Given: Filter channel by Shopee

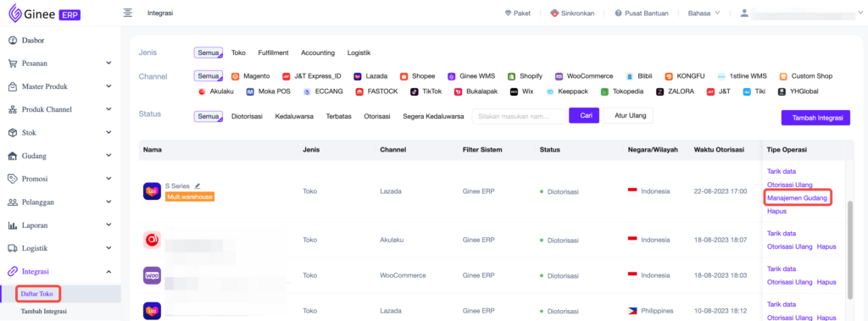Looking at the screenshot, I should click(417, 76).
